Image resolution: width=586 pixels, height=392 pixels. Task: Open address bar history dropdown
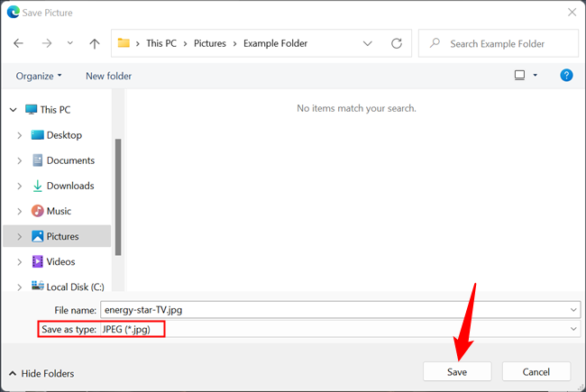click(x=368, y=44)
